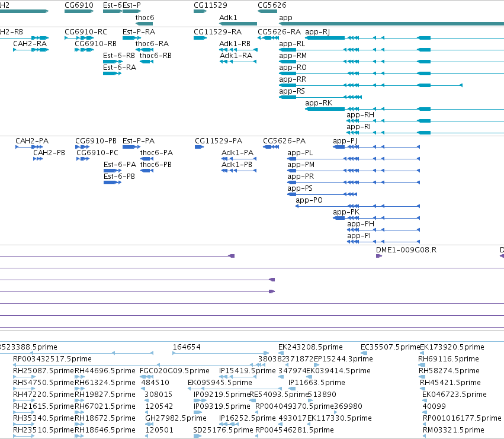Click EST EK243208.5prime
The height and width of the screenshot is (439, 504).
click(x=310, y=347)
